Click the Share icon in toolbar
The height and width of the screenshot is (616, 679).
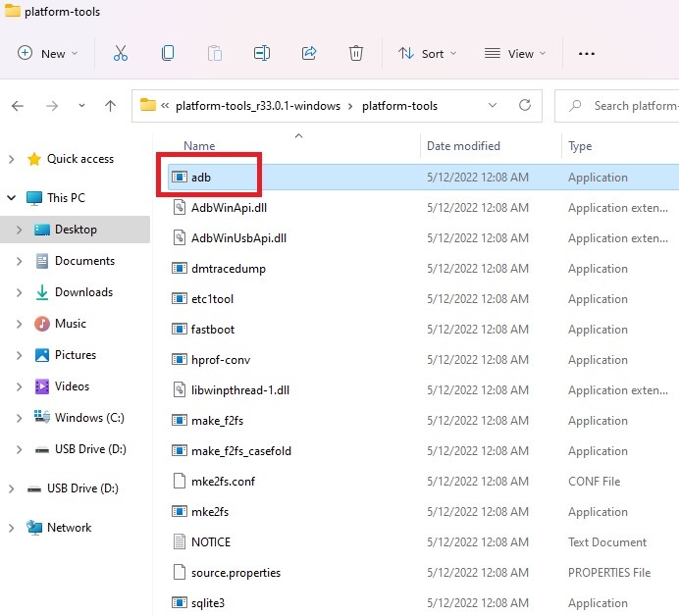coord(309,53)
